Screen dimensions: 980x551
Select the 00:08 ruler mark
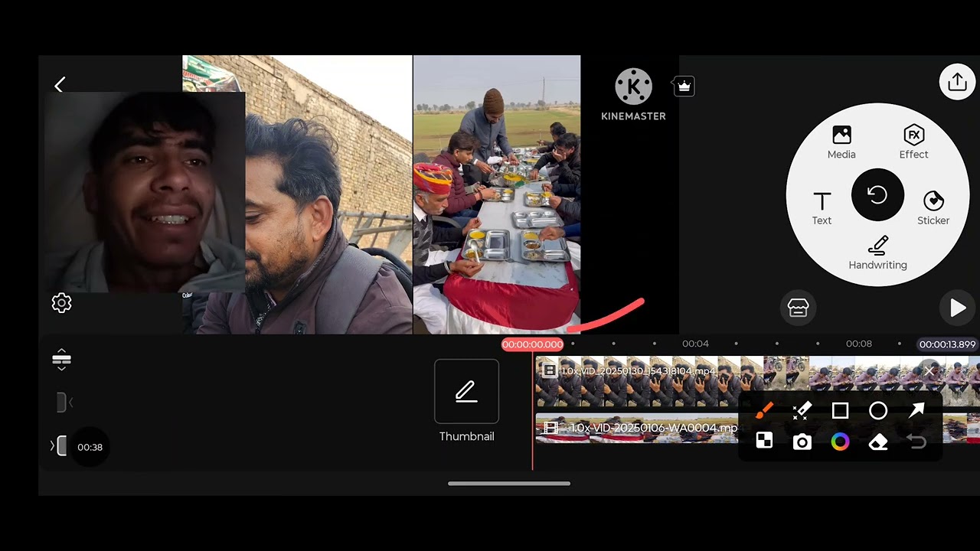(858, 344)
